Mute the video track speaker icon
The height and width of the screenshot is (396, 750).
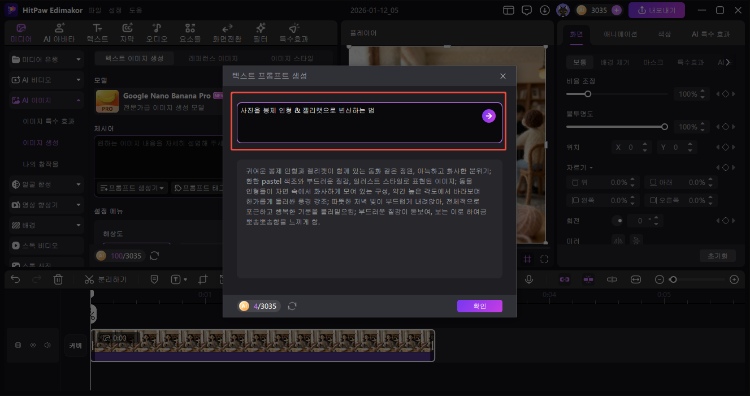[47, 345]
